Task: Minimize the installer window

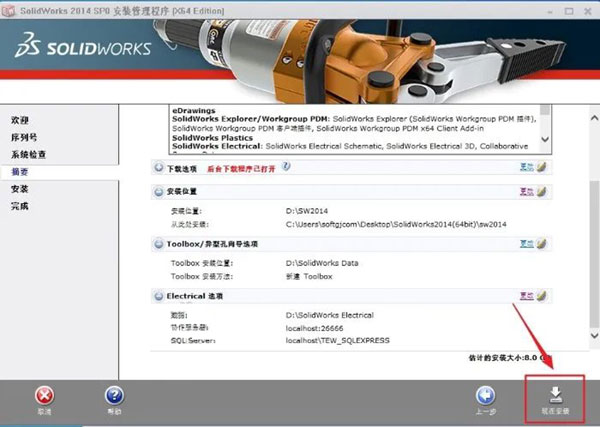Action: 550,11
